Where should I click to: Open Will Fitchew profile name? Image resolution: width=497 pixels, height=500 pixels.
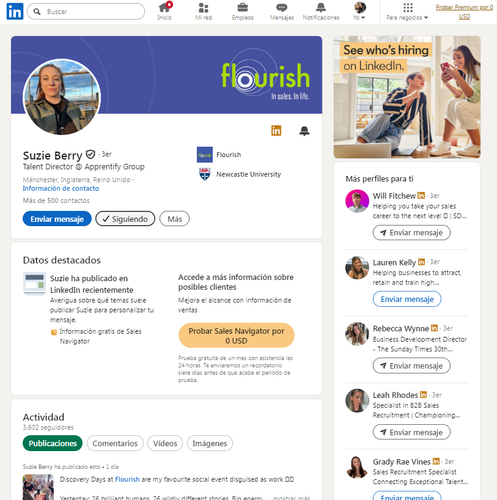pos(394,196)
